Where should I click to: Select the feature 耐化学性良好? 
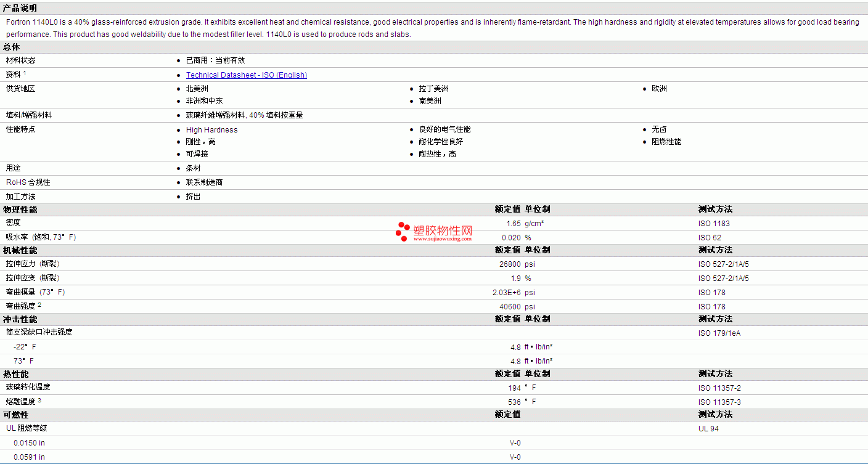coord(441,142)
